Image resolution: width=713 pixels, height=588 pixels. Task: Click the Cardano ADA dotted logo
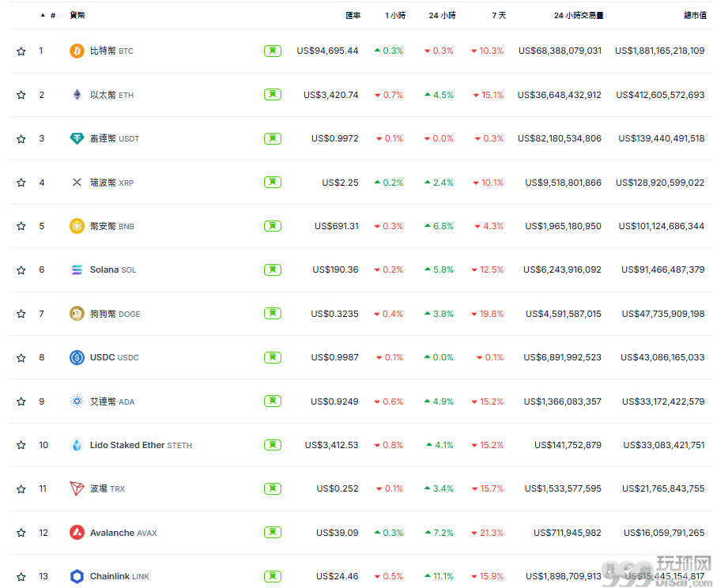pyautogui.click(x=77, y=401)
